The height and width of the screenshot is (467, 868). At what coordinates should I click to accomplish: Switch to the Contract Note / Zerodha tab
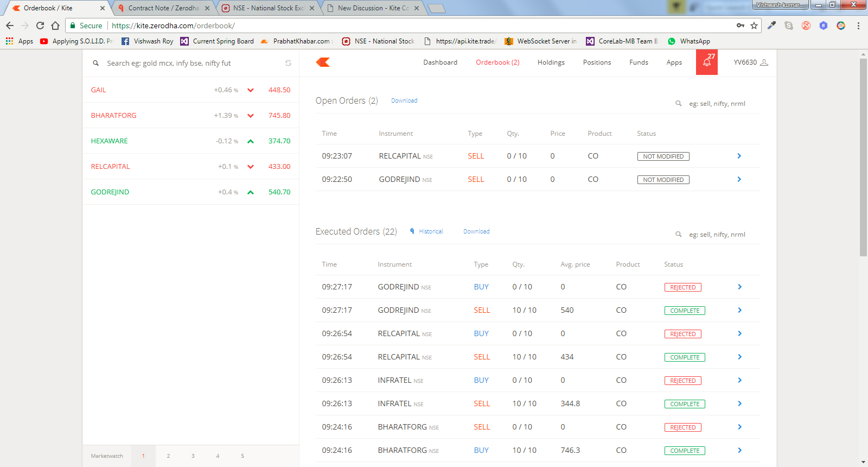(163, 8)
